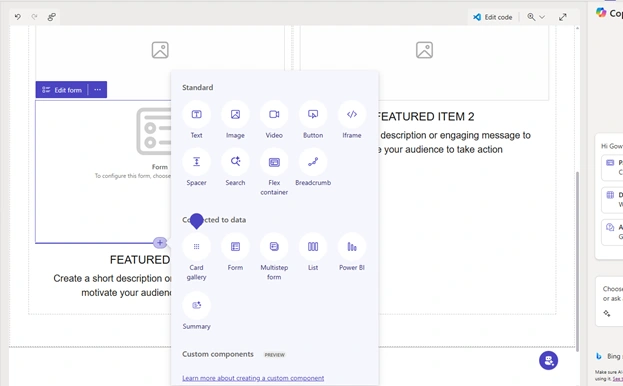Undo the last action
The width and height of the screenshot is (623, 386).
pyautogui.click(x=18, y=17)
